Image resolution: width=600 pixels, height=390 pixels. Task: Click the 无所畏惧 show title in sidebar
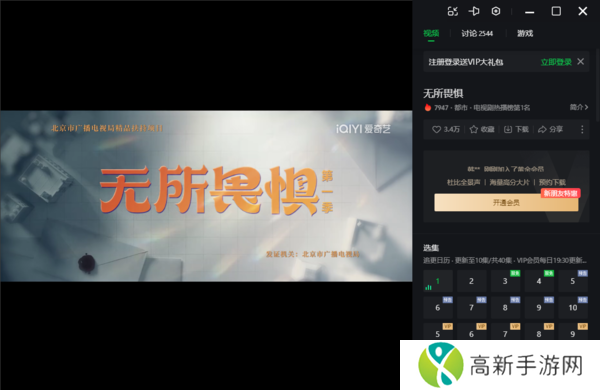pos(443,93)
